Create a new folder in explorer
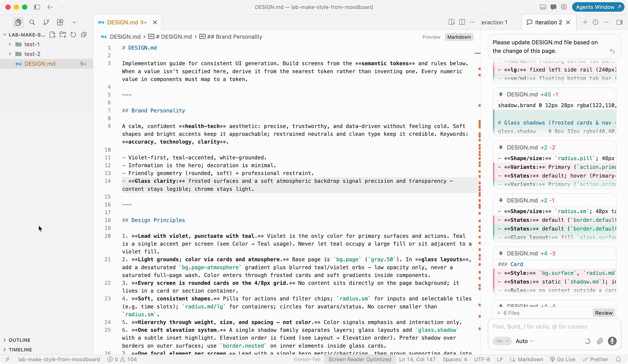 point(63,35)
